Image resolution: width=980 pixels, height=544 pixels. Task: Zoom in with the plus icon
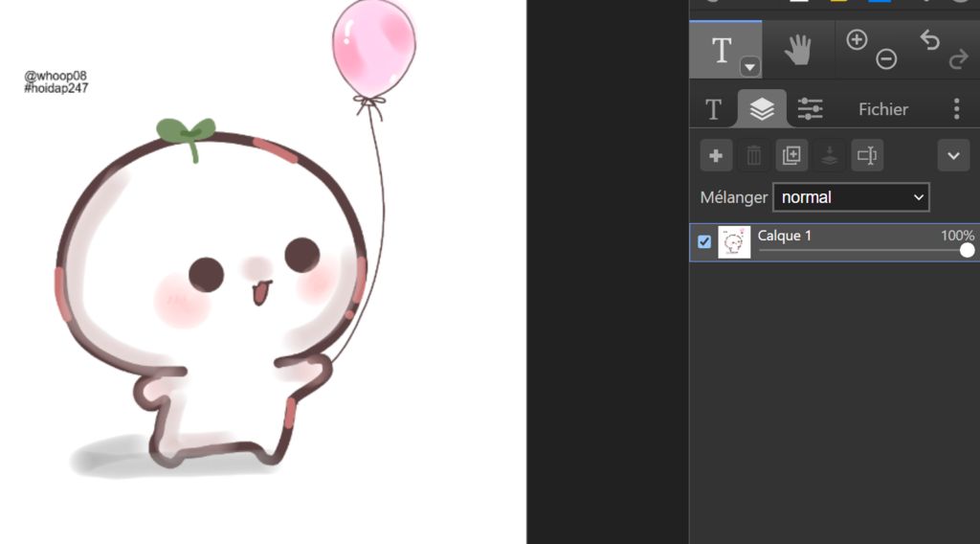[857, 40]
